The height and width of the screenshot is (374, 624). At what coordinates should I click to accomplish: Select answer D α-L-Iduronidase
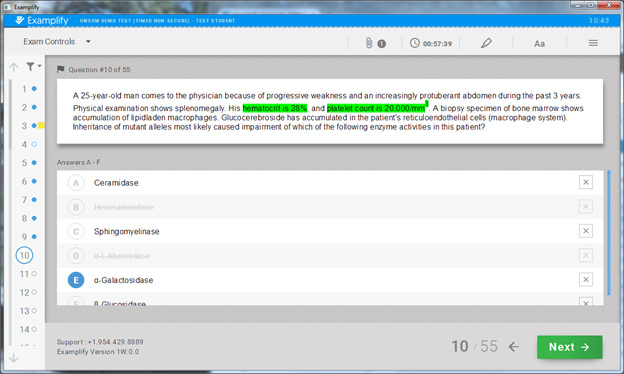pyautogui.click(x=76, y=255)
